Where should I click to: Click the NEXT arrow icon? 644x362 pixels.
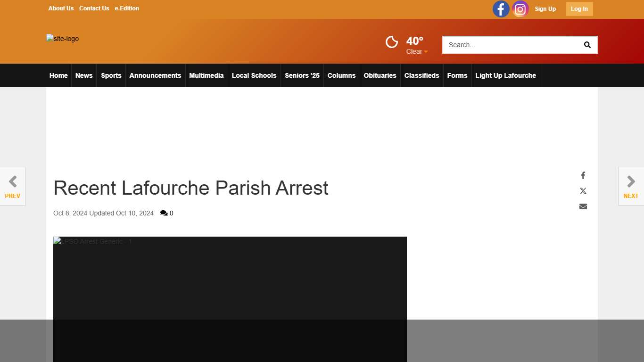631,181
